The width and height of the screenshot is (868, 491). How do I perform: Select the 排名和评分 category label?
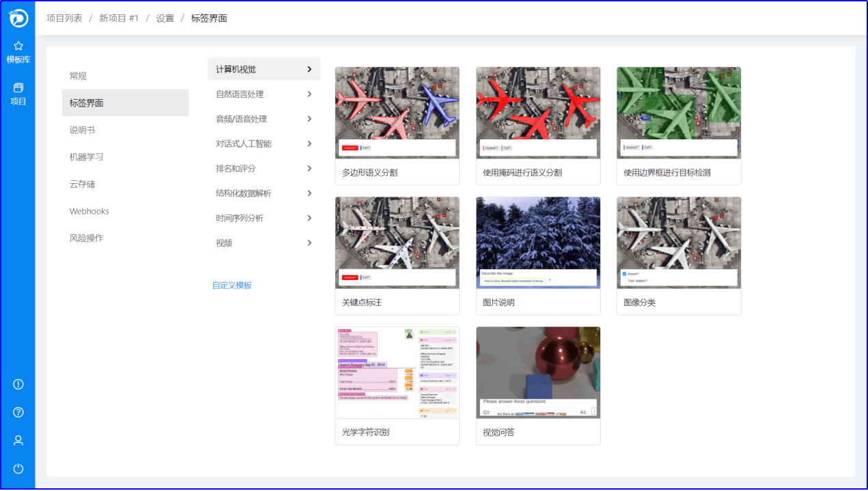click(x=236, y=168)
